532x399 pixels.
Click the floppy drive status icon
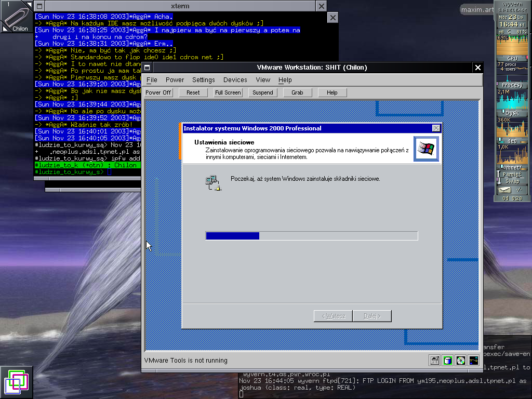click(435, 360)
